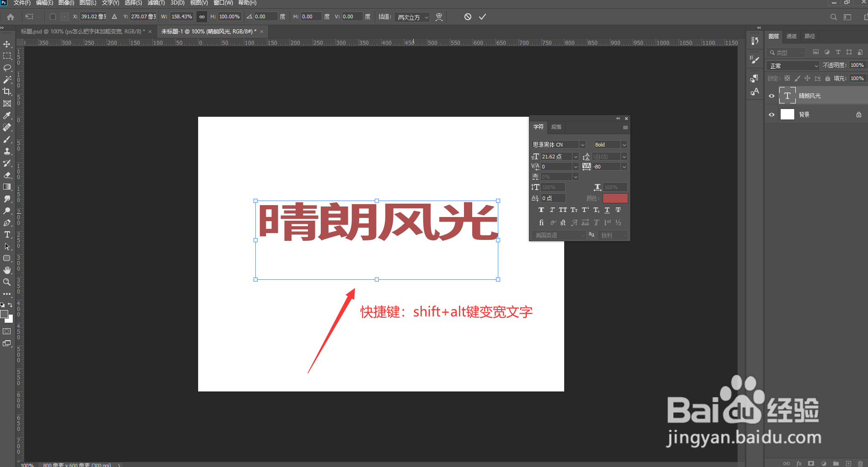The image size is (868, 467).
Task: Pick the Eyedropper tool
Action: (7, 115)
